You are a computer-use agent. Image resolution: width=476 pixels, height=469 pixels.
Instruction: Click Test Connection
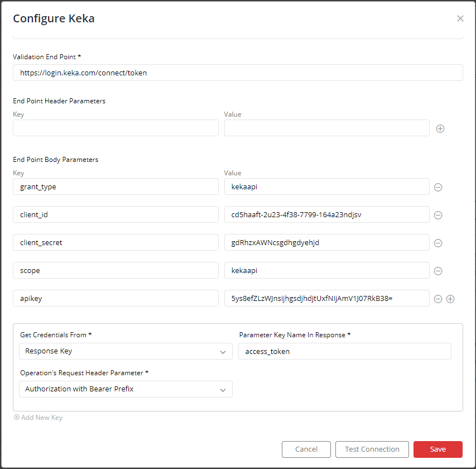pos(372,449)
